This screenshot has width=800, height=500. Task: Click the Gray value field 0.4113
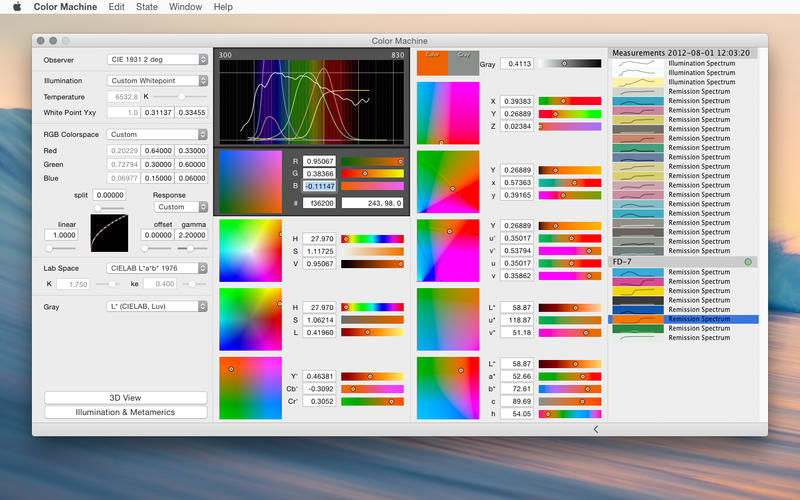[x=517, y=64]
